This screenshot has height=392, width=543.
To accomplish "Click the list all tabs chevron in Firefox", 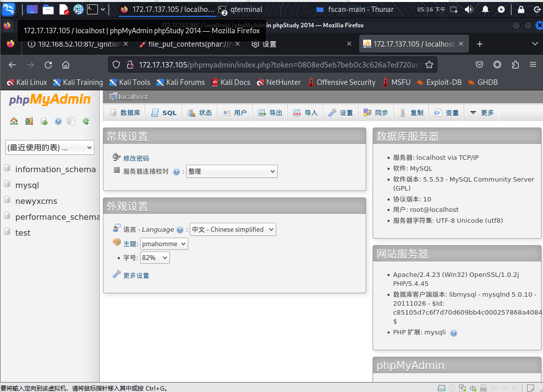I will (535, 44).
